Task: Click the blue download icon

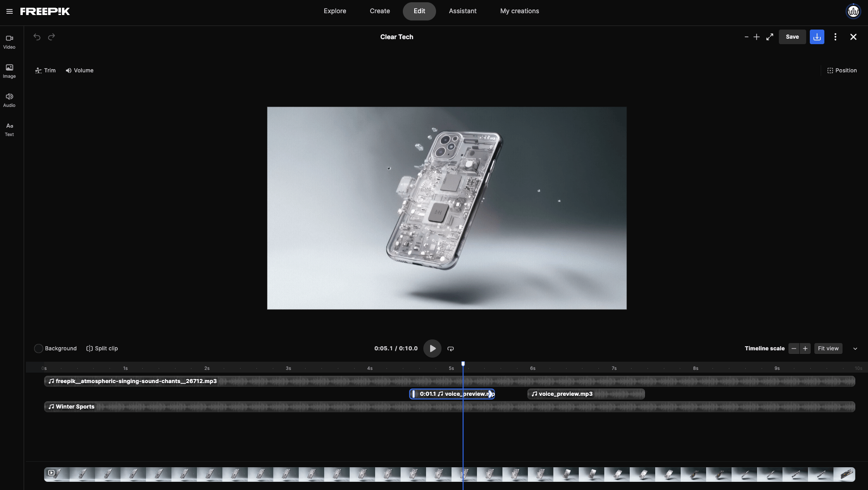Action: [x=817, y=37]
